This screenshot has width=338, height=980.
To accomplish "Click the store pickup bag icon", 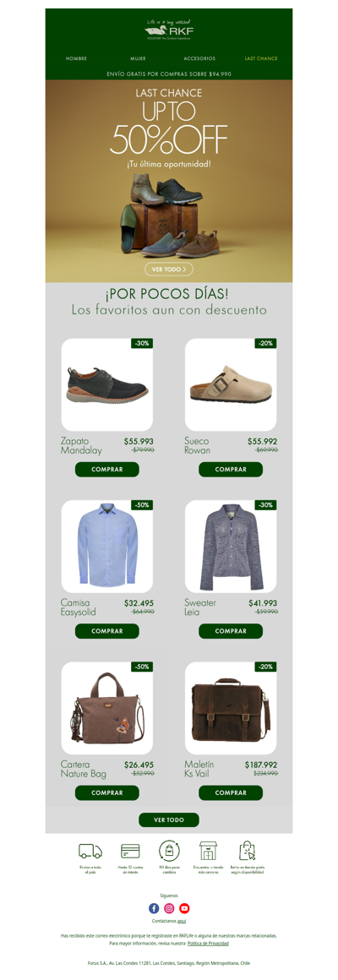I will (x=248, y=850).
